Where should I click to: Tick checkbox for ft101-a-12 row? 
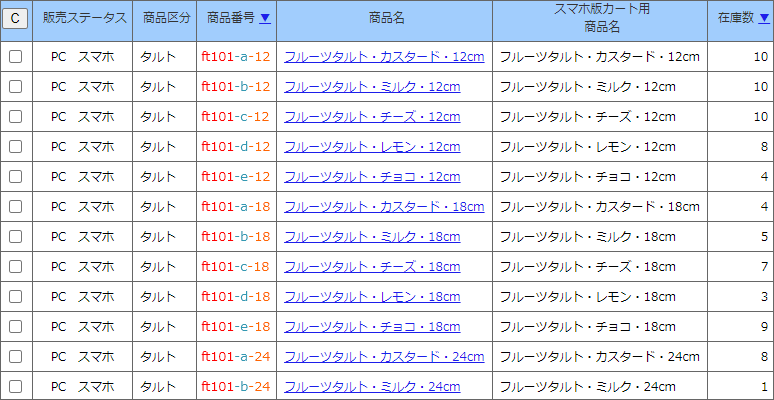point(16,57)
